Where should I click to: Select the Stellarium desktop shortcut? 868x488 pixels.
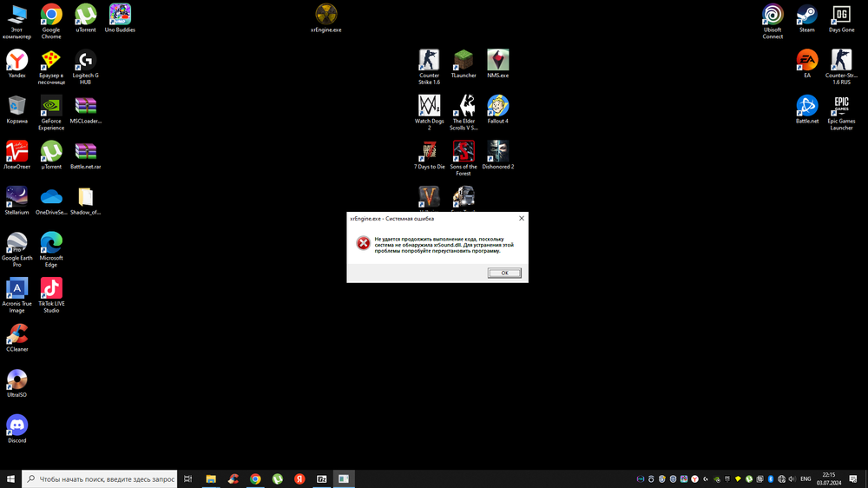tap(17, 200)
